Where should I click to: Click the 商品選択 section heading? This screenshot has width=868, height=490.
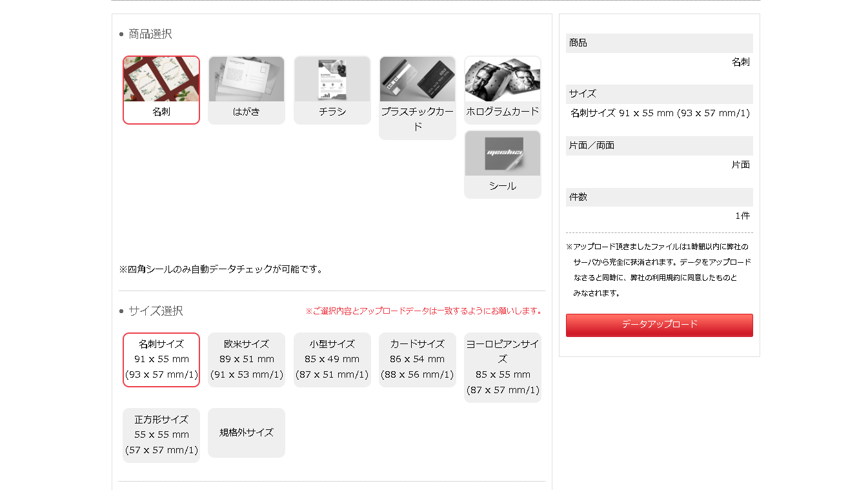pyautogui.click(x=150, y=34)
